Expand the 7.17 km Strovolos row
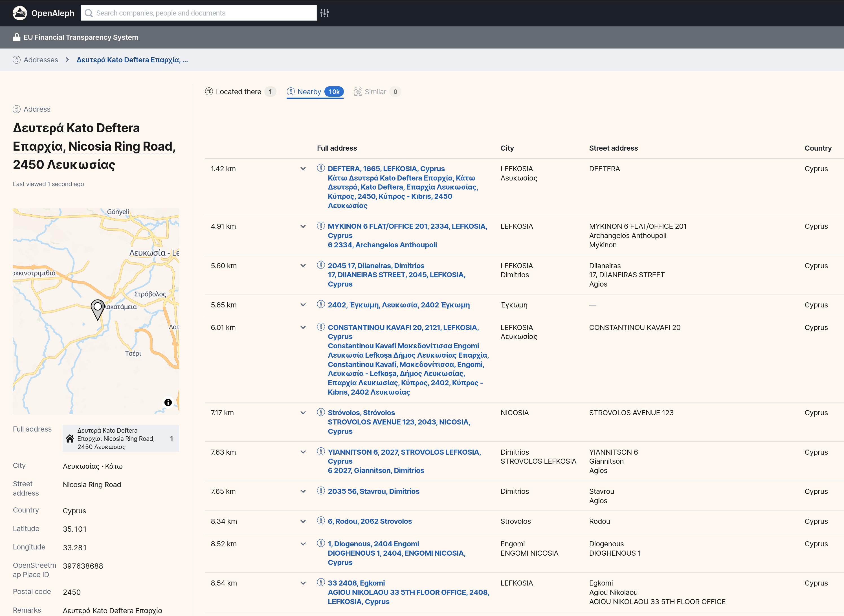The image size is (844, 616). (303, 413)
